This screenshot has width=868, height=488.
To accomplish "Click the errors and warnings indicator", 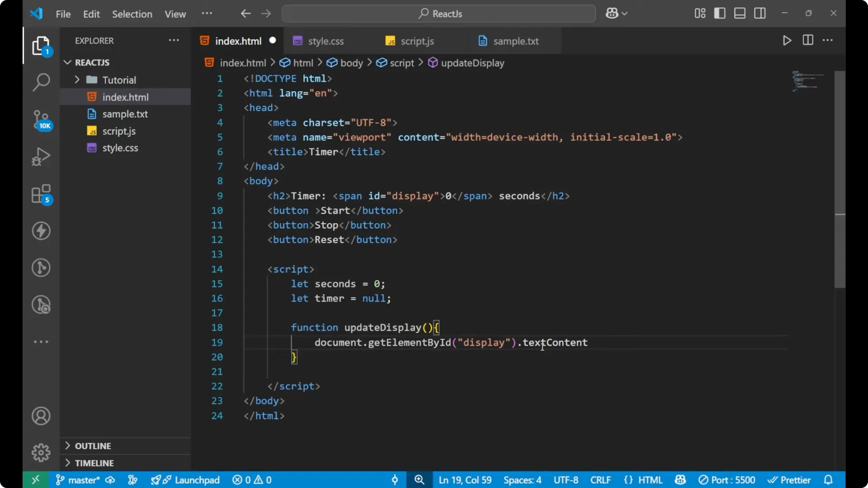I will (252, 480).
